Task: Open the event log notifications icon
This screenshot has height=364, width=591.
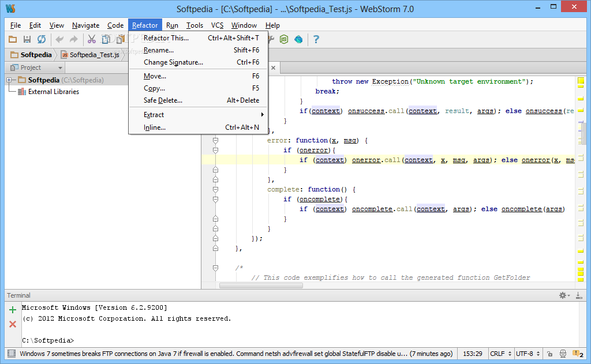Action: 578,354
